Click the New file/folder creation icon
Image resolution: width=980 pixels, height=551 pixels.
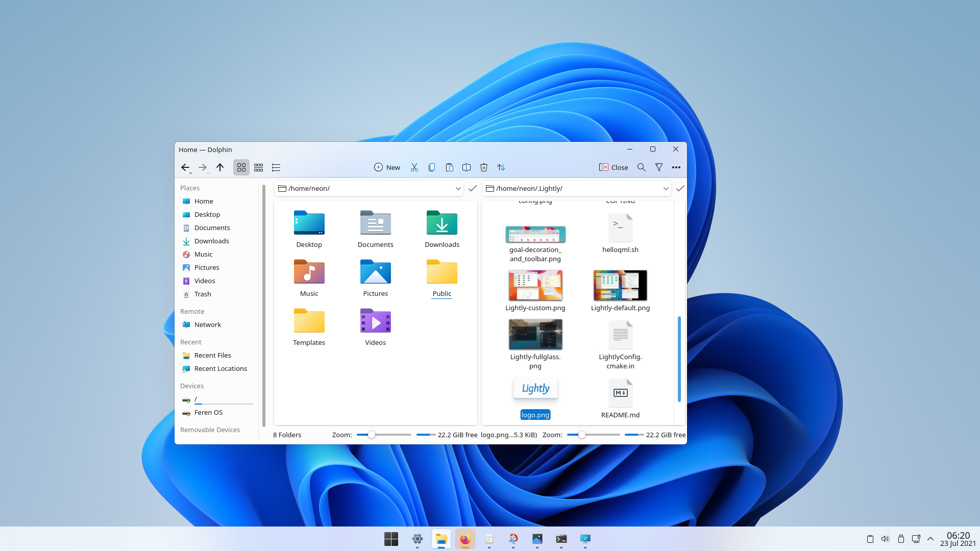coord(387,167)
